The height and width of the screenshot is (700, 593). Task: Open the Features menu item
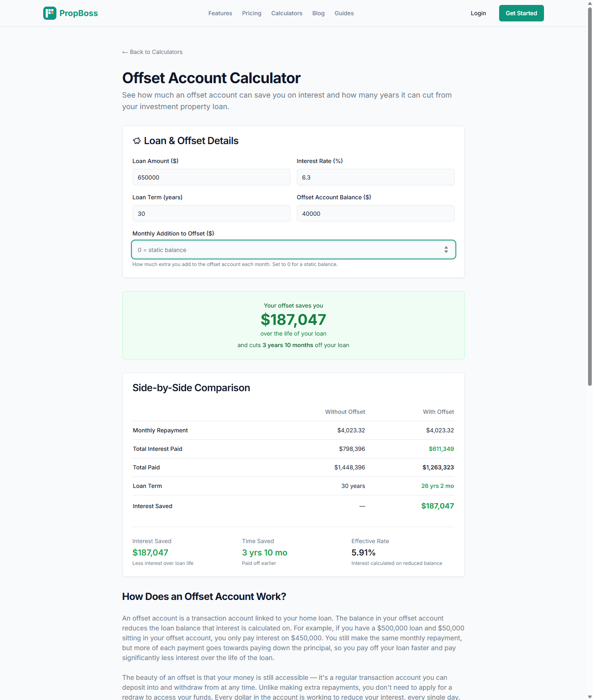pos(220,13)
